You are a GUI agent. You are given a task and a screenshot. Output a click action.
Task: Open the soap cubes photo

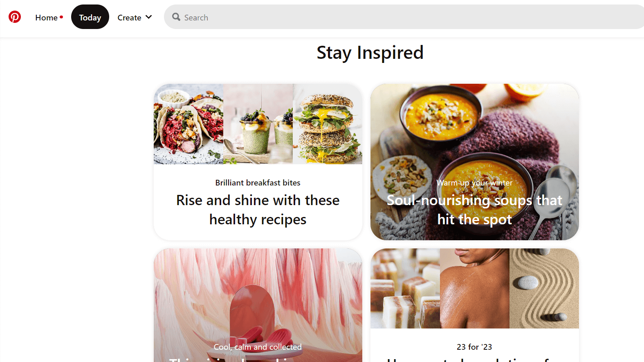pos(405,288)
